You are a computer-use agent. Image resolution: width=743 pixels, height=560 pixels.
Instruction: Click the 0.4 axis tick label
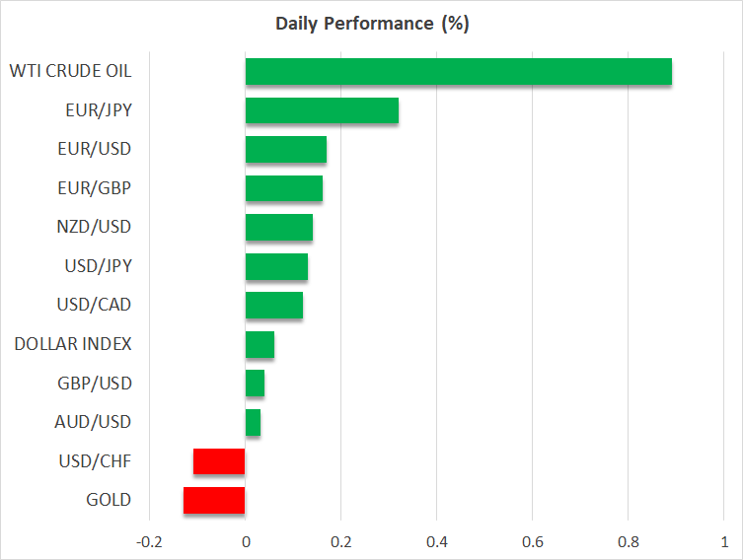(x=436, y=542)
